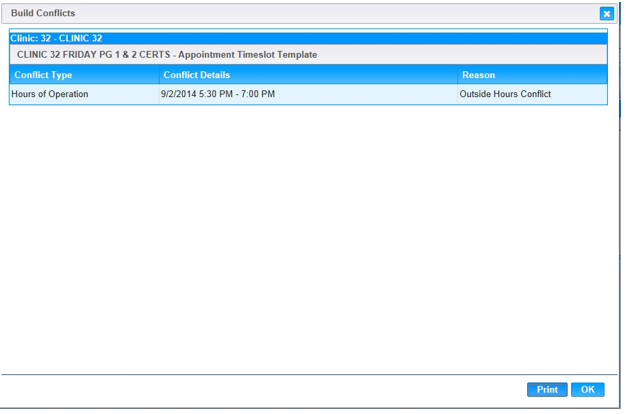This screenshot has height=414, width=626.
Task: Click the Clinic: 32 - CLINIC 32 header bar
Action: [x=300, y=38]
